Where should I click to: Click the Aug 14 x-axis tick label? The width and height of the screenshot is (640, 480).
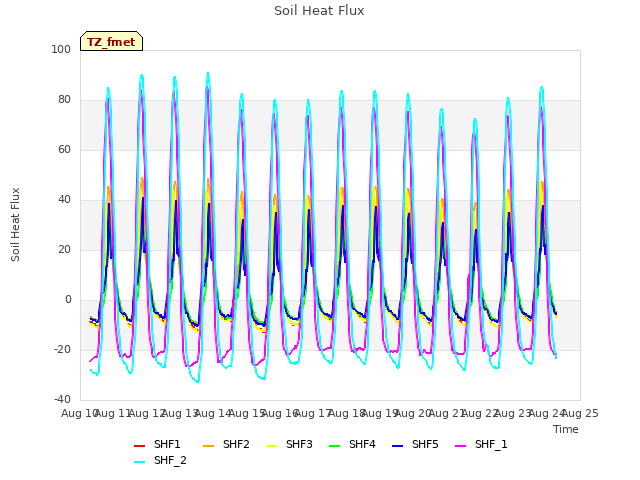point(213,413)
